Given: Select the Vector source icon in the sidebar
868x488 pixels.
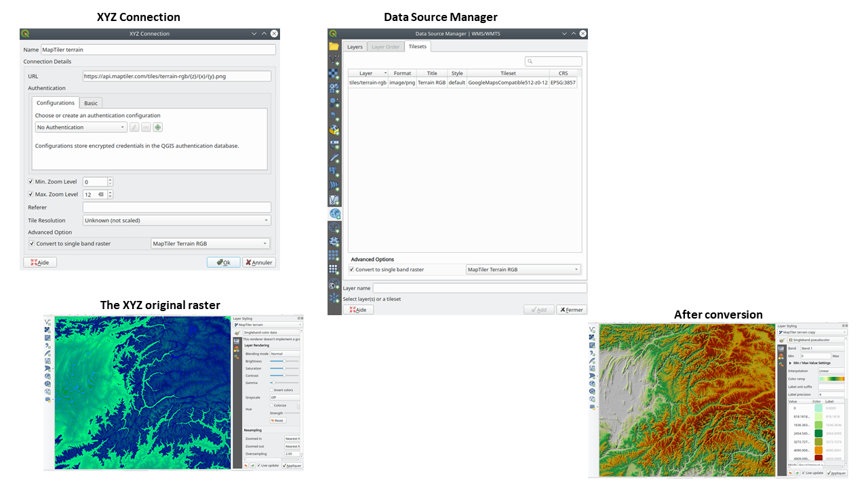Looking at the screenshot, I should [334, 60].
